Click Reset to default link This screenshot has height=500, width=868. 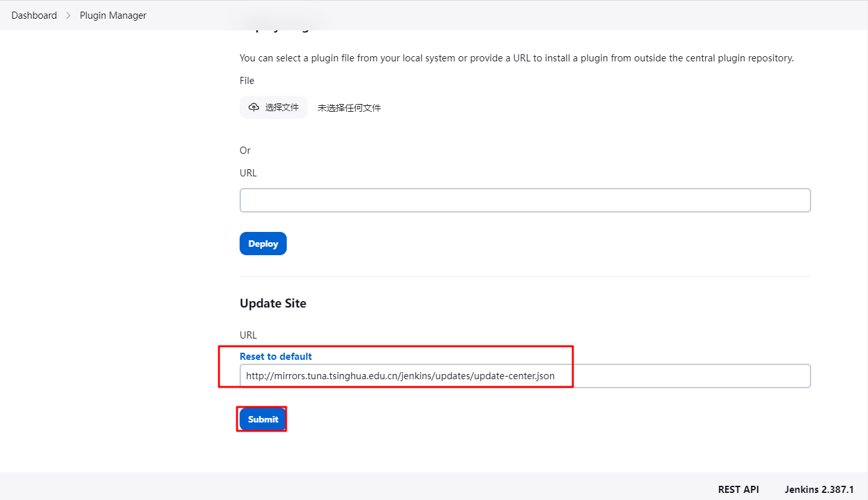click(x=276, y=357)
